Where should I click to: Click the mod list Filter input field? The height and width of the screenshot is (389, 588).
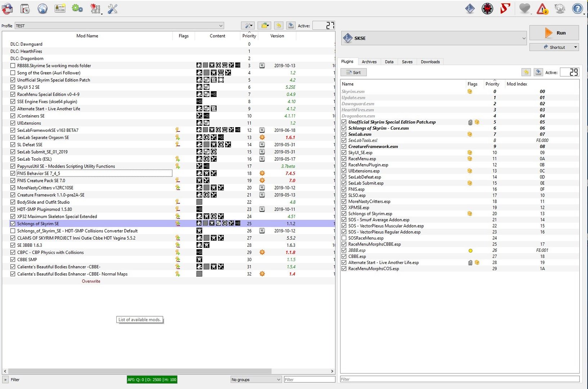(x=309, y=380)
